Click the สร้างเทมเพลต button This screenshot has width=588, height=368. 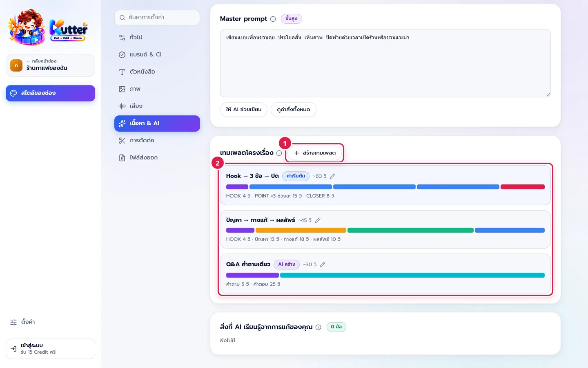(x=315, y=153)
